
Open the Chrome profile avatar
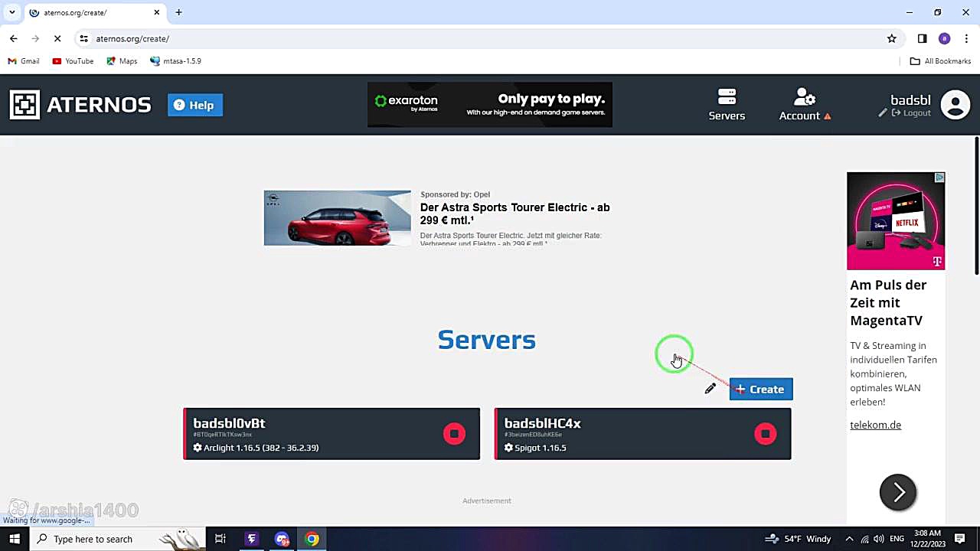tap(944, 38)
